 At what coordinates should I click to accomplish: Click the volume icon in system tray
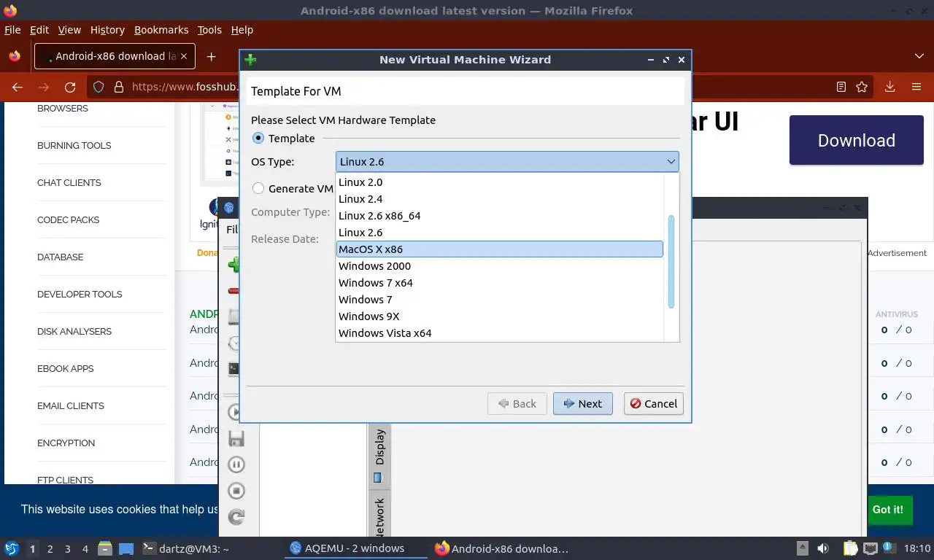[x=823, y=548]
